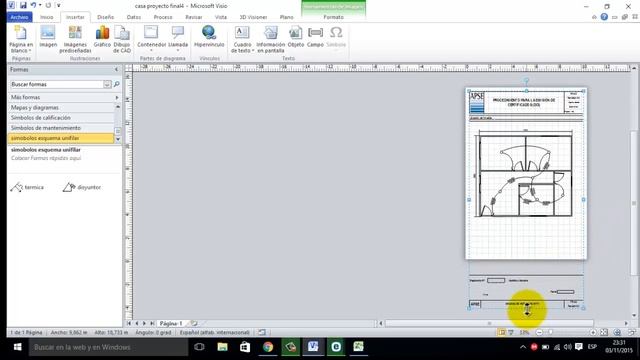The width and height of the screenshot is (640, 360).
Task: Open the Plano ribbon tab
Action: click(286, 17)
